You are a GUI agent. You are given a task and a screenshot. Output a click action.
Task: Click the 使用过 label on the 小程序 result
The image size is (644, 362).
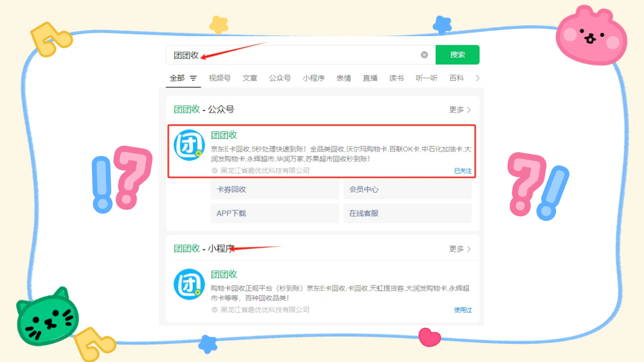click(x=463, y=310)
